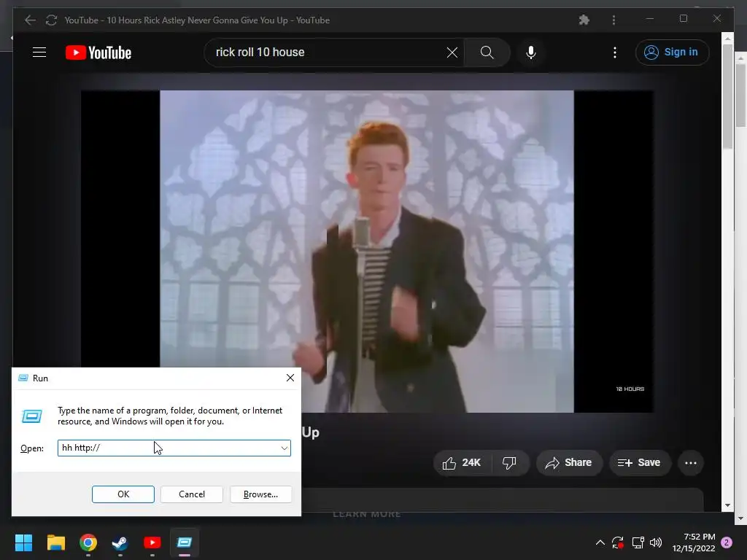Image resolution: width=747 pixels, height=560 pixels.
Task: Confirm the Run dialog with OK
Action: 123,494
